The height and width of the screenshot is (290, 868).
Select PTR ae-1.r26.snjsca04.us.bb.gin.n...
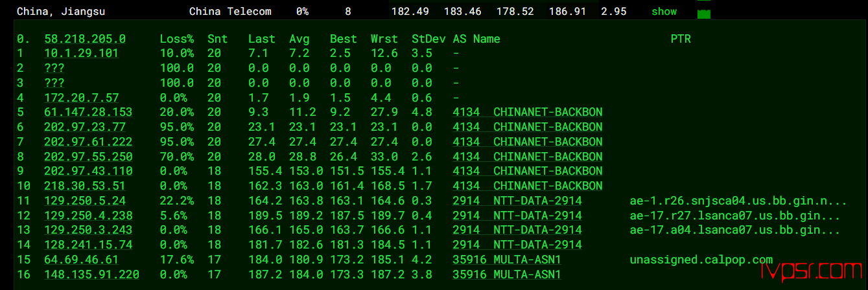[x=738, y=201]
